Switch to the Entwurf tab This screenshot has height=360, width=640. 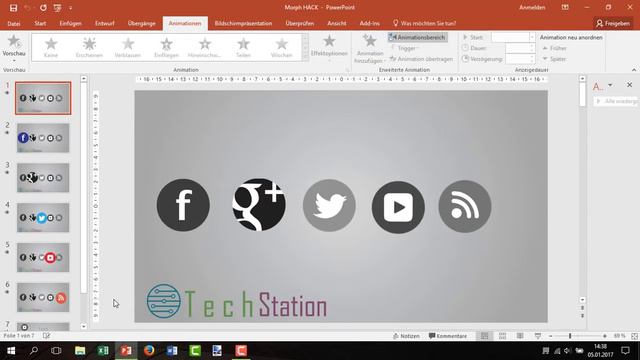coord(104,24)
